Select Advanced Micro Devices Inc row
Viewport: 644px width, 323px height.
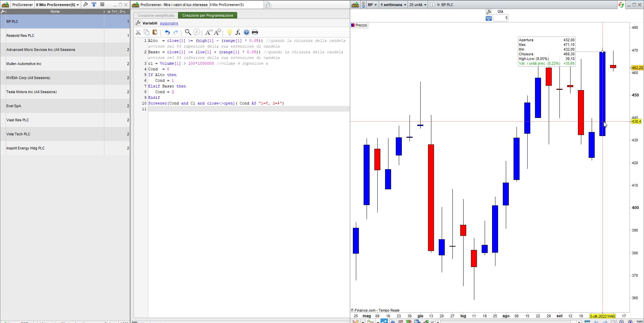65,50
